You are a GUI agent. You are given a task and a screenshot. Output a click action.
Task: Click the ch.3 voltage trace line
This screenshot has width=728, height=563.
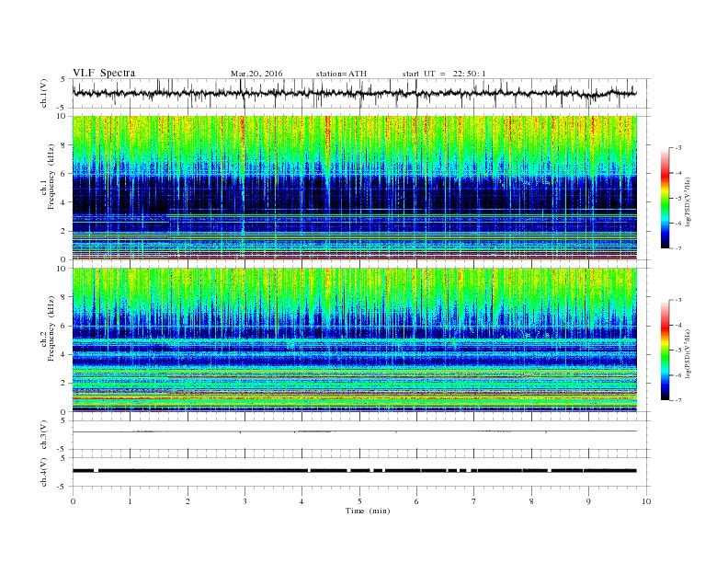pyautogui.click(x=354, y=431)
